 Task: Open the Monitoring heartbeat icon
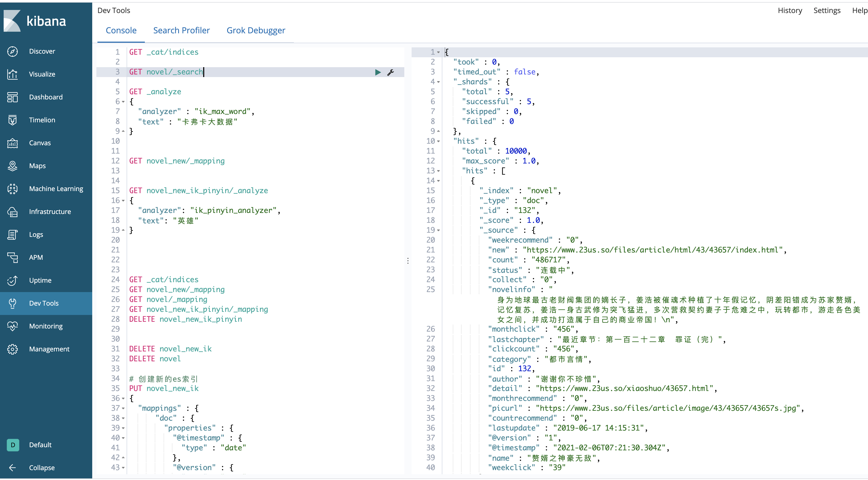(13, 326)
